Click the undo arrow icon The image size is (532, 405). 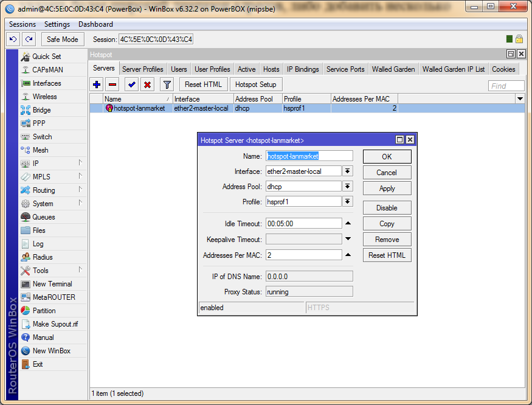pyautogui.click(x=13, y=39)
